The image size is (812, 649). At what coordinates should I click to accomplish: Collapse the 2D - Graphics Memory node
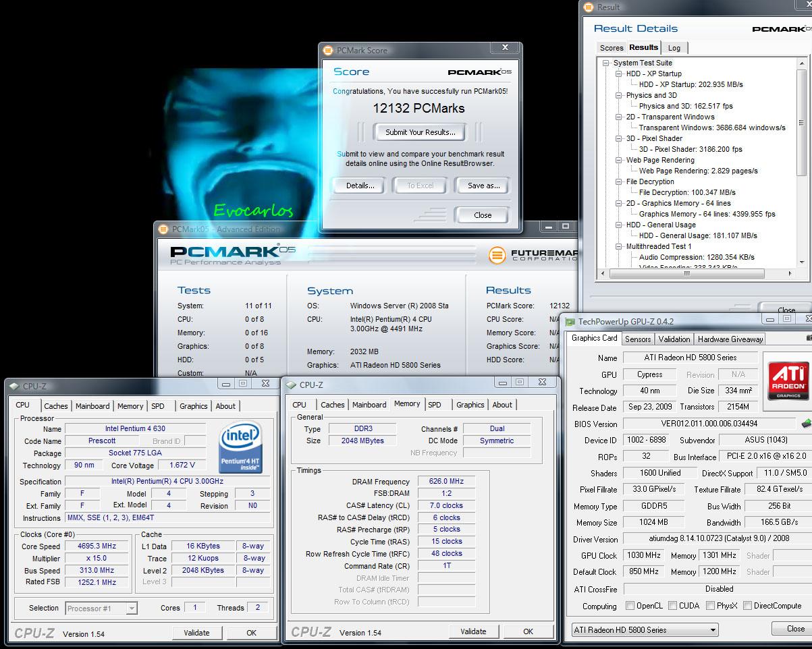click(x=619, y=203)
